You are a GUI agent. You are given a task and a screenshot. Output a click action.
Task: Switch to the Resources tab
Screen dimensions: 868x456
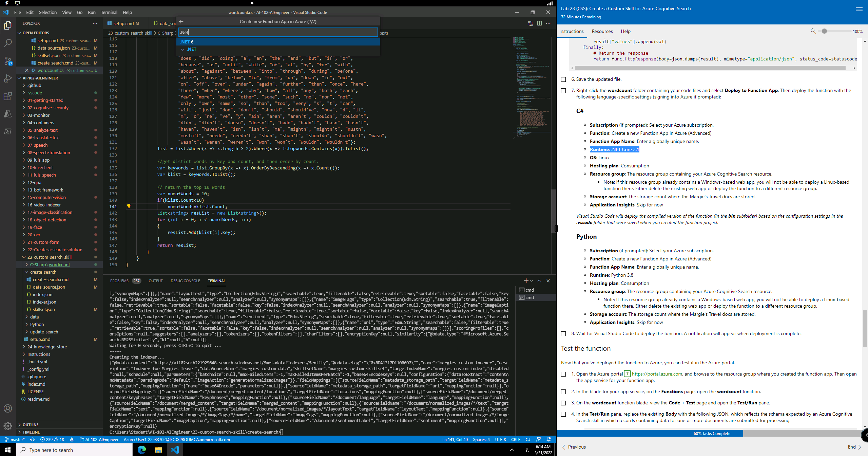pos(602,31)
